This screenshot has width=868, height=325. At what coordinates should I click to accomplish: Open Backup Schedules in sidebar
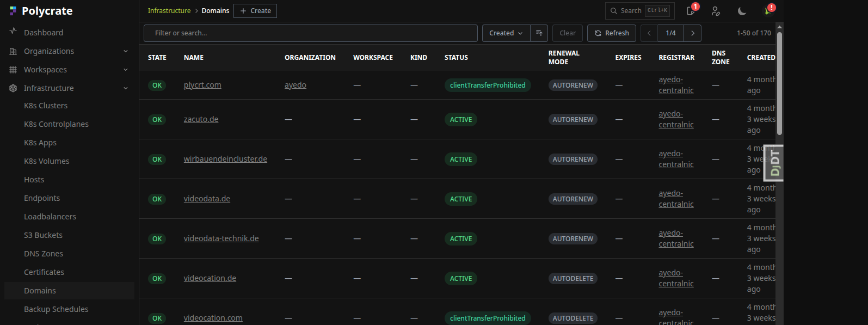coord(56,309)
